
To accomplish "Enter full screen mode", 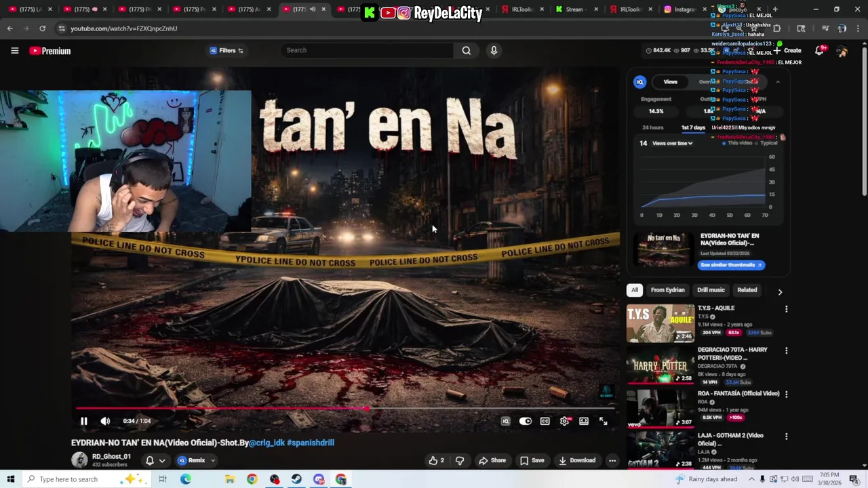I will 604,421.
